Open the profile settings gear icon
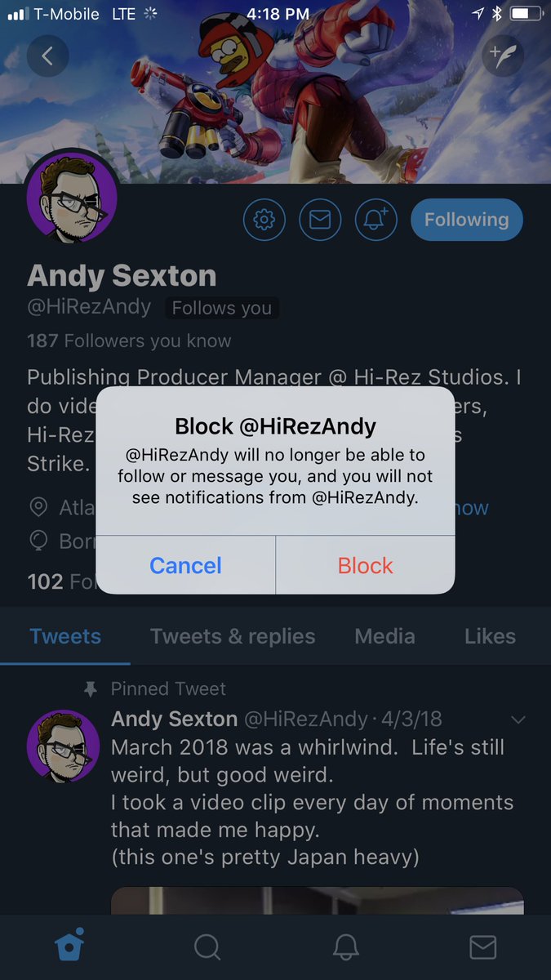This screenshot has width=551, height=980. pos(264,220)
